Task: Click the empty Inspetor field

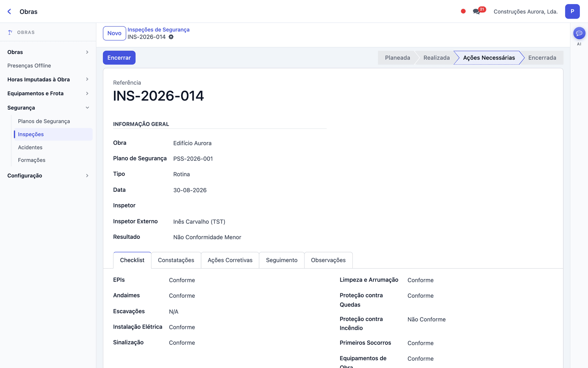Action: [x=250, y=205]
